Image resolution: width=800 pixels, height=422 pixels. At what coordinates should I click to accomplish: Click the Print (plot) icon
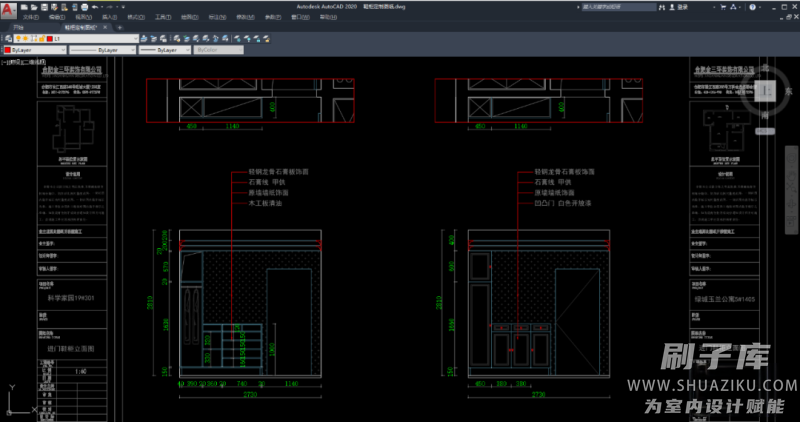pos(82,6)
